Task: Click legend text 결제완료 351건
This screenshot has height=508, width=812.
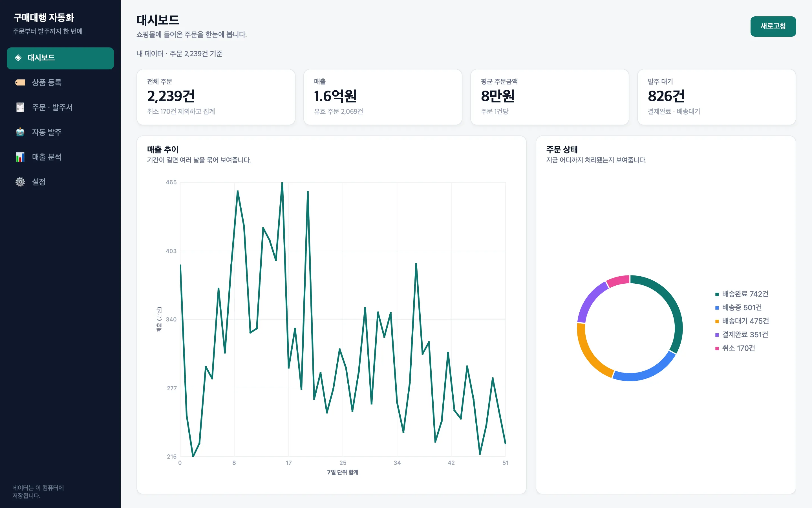Action: coord(745,335)
